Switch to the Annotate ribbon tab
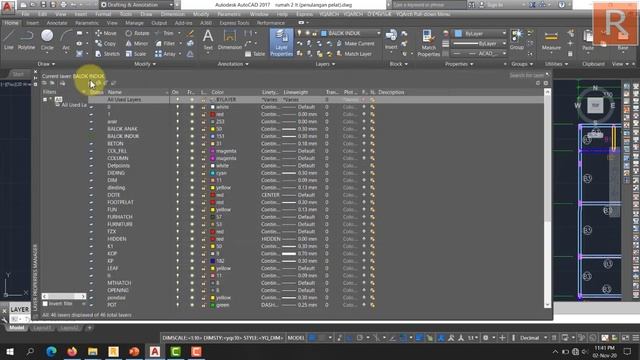Viewport: 640px width, 360px height. [57, 23]
